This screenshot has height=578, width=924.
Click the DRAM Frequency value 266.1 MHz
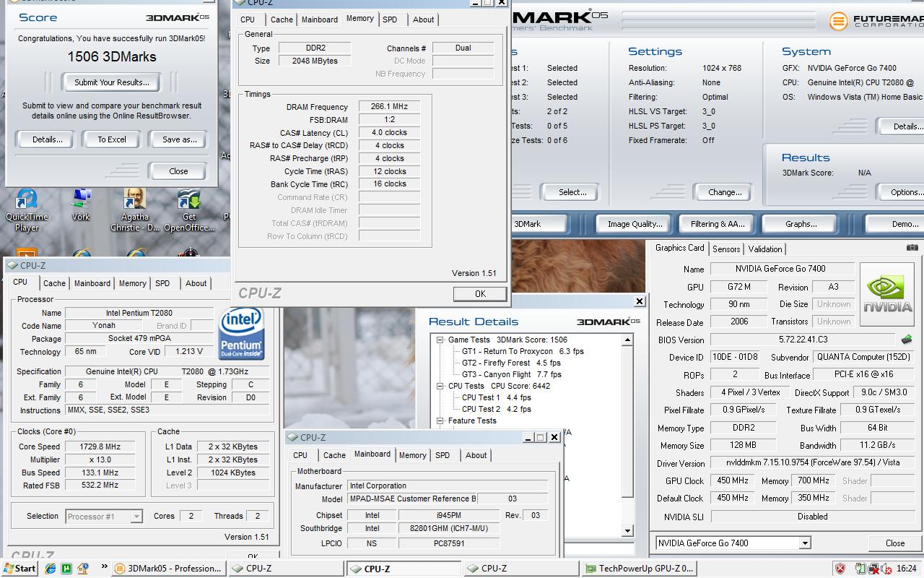tap(389, 106)
